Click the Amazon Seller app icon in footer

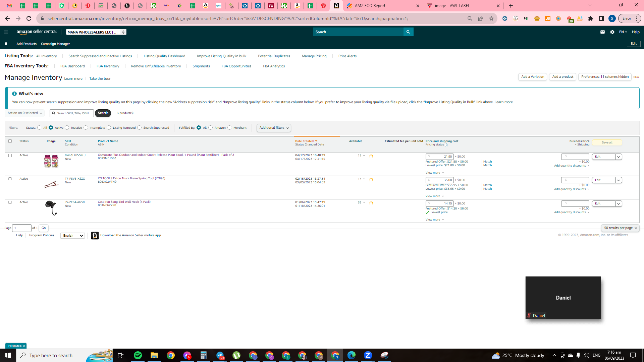pos(95,236)
